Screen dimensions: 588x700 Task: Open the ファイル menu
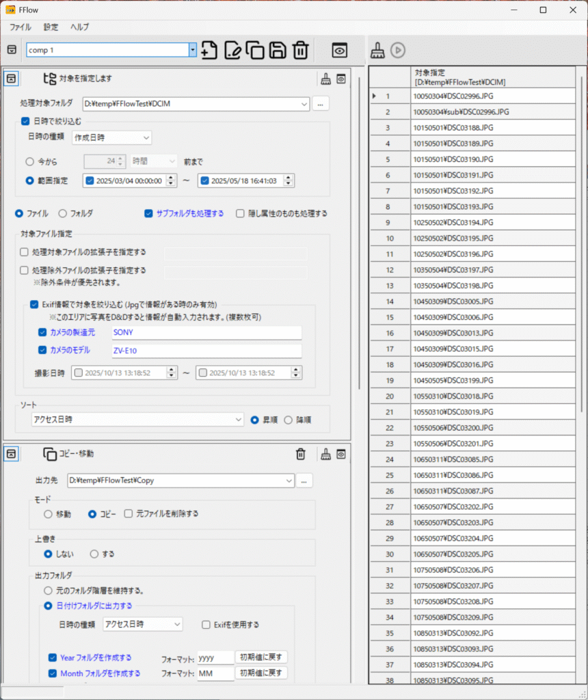tap(21, 27)
